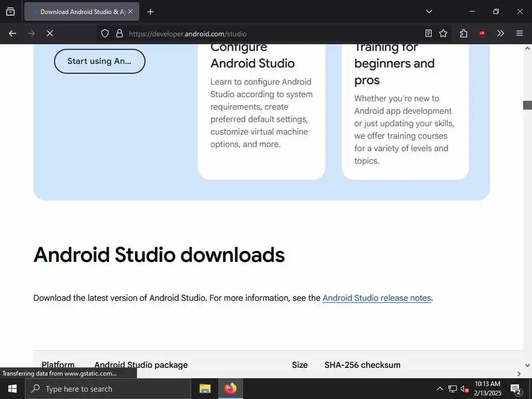Open the Extensions puzzle icon
Screen dimensions: 532x399
[463, 33]
